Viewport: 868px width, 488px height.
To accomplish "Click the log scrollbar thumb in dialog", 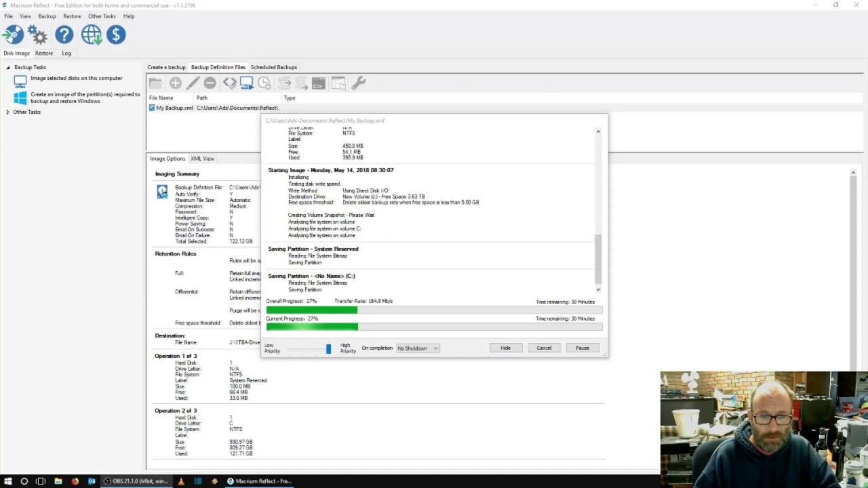I will (x=598, y=259).
